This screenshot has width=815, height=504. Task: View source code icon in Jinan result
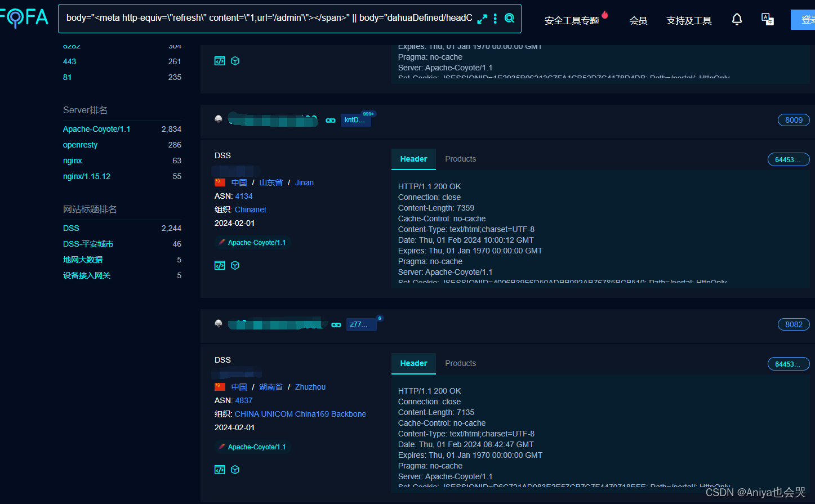pyautogui.click(x=220, y=265)
